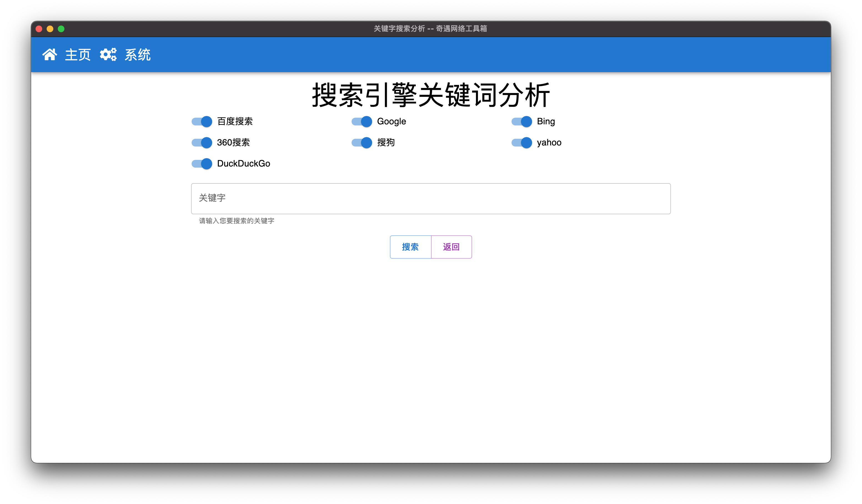Image resolution: width=862 pixels, height=504 pixels.
Task: Minimize the window with the yellow button
Action: coord(50,29)
